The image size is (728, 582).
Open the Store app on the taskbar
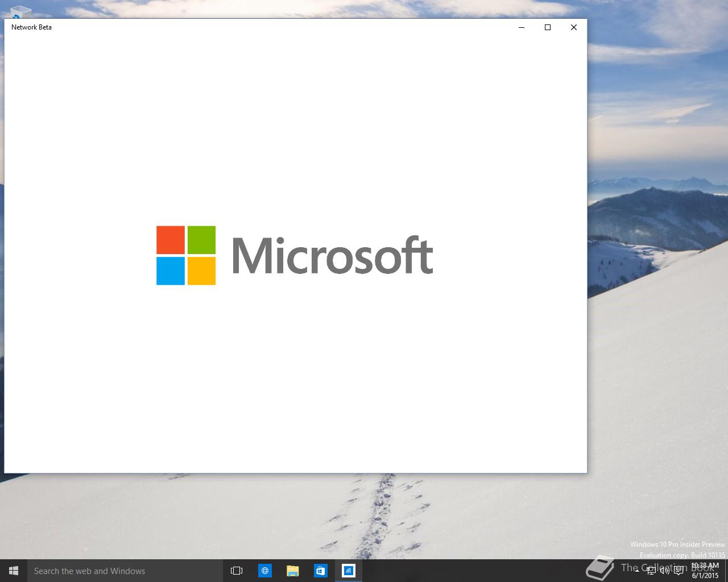click(320, 571)
